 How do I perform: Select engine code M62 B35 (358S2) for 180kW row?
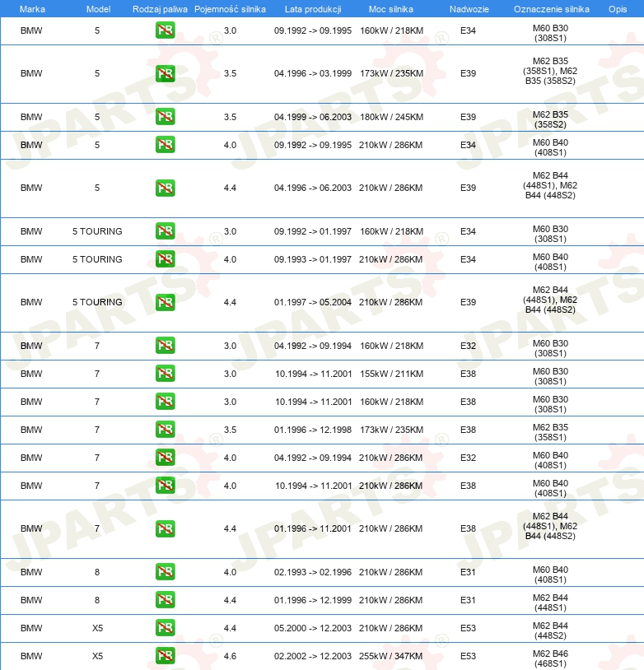click(x=550, y=119)
